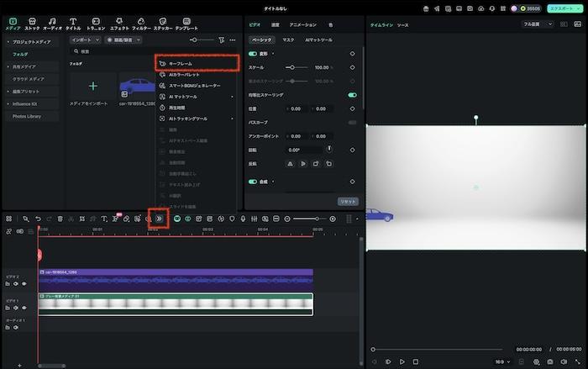Adjust the スケール scale slider
Image resolution: width=588 pixels, height=369 pixels.
point(291,66)
